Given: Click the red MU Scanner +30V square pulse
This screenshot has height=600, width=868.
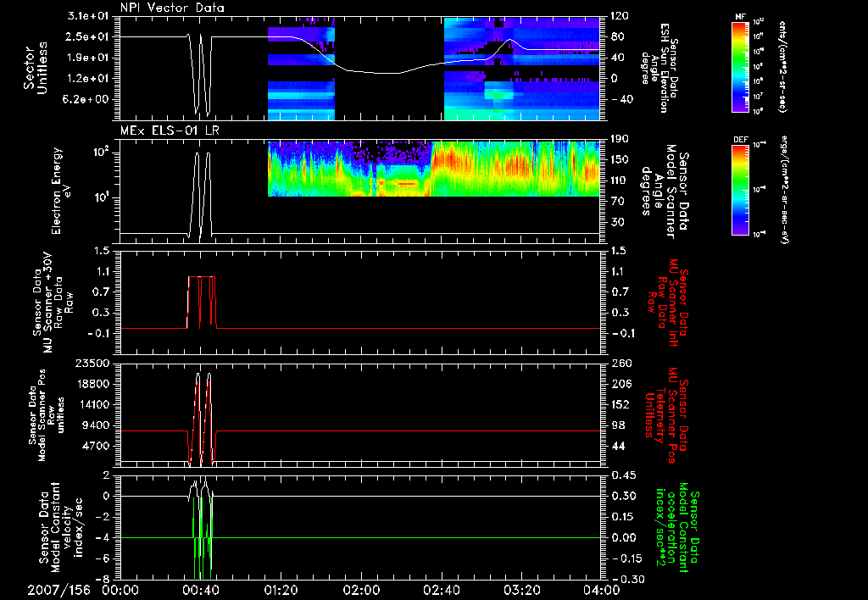Looking at the screenshot, I should (202, 303).
